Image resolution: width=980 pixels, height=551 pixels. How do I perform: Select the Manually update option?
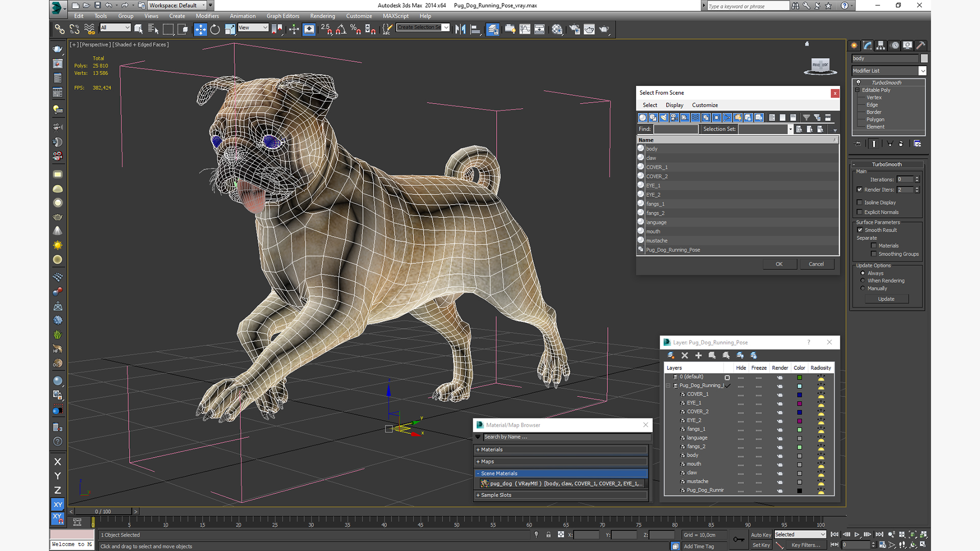click(863, 288)
